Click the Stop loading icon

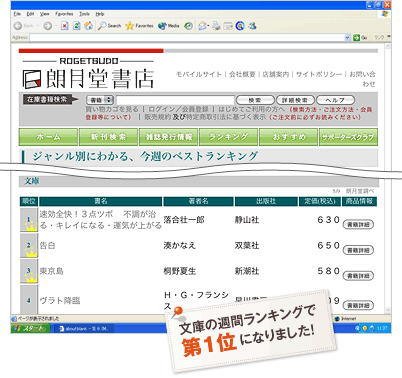click(64, 26)
